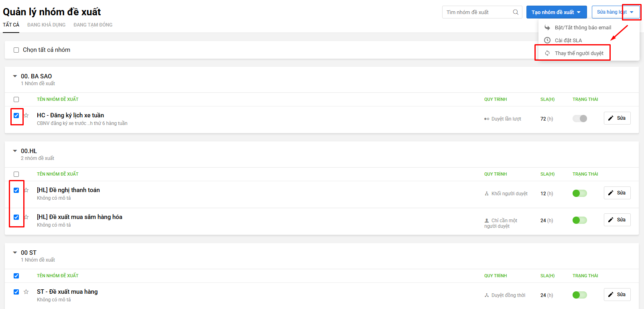
Task: Click the clock icon beside Cài đặt SLA
Action: click(547, 40)
